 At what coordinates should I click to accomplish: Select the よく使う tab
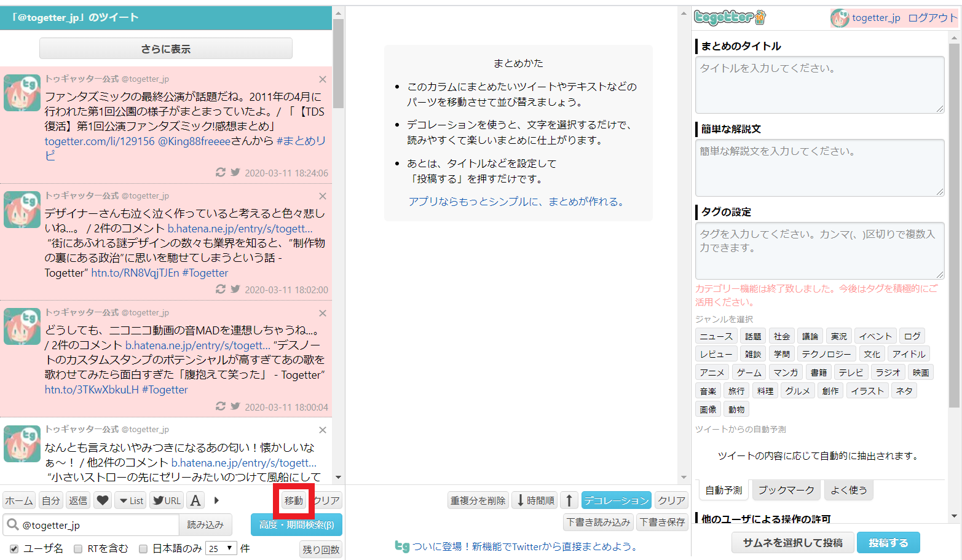pyautogui.click(x=848, y=490)
